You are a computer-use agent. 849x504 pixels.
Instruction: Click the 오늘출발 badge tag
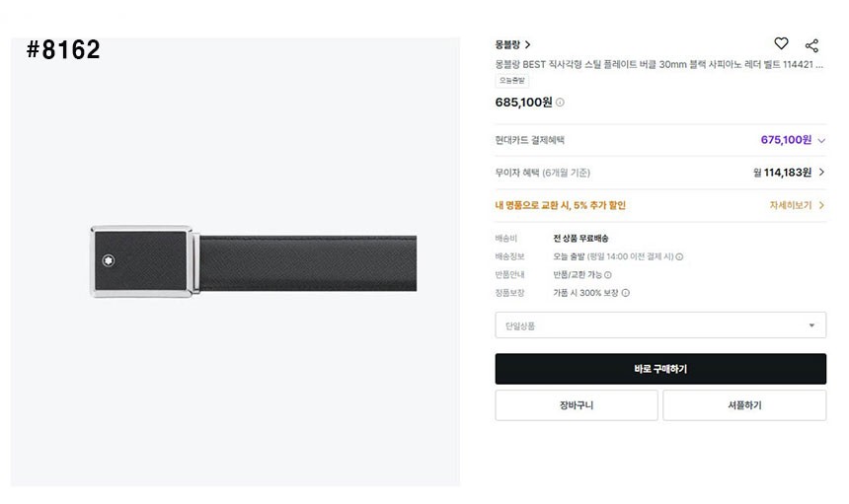pos(512,81)
